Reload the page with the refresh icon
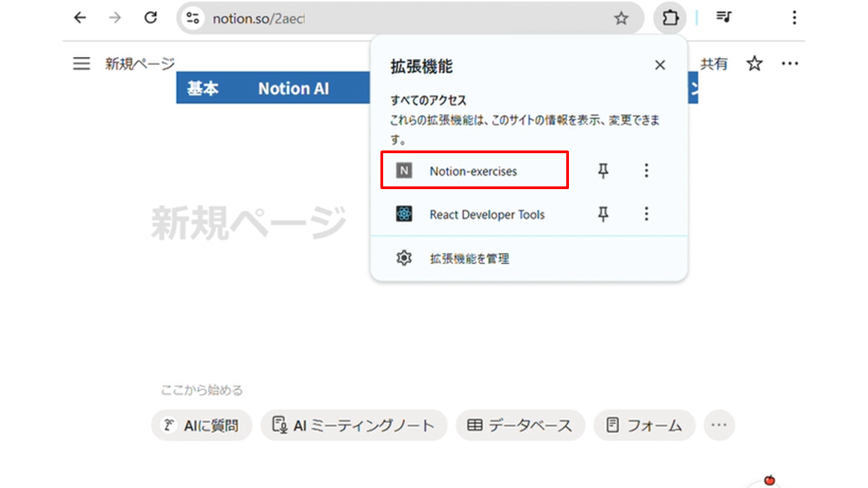The width and height of the screenshot is (868, 488). point(151,18)
